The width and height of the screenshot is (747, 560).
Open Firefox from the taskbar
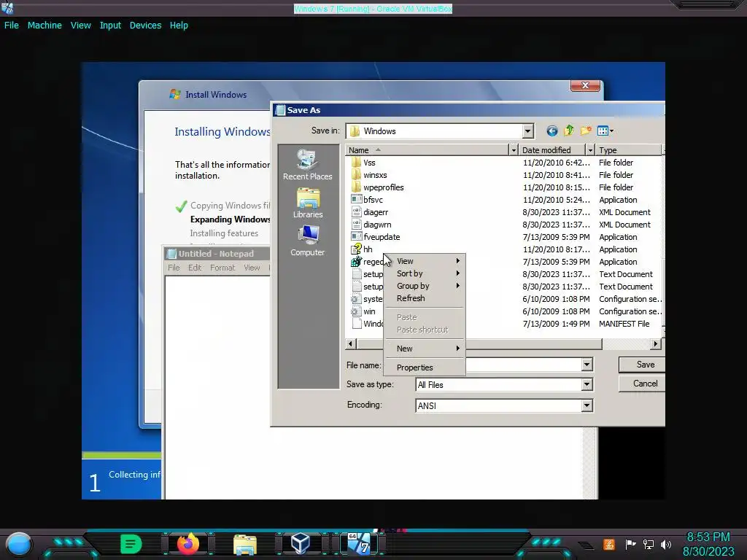pyautogui.click(x=187, y=543)
